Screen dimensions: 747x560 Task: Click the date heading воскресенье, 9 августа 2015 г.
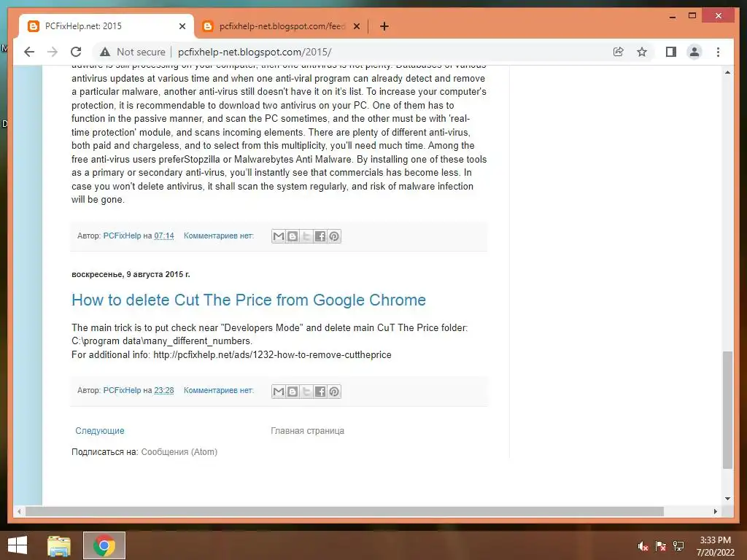pos(131,274)
